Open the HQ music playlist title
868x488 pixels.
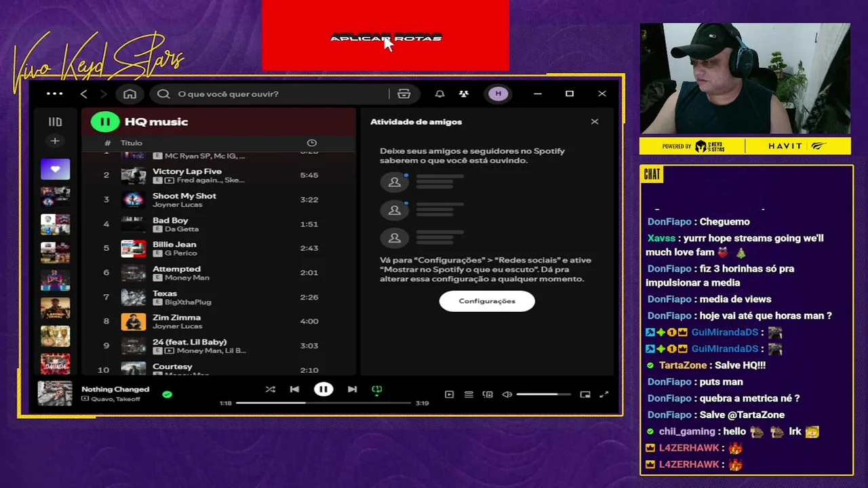[157, 122]
